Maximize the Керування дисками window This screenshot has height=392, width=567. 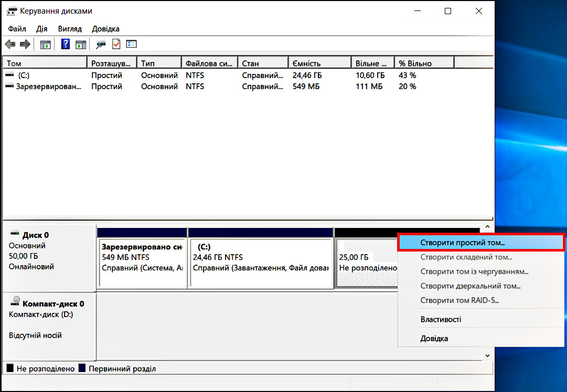448,11
